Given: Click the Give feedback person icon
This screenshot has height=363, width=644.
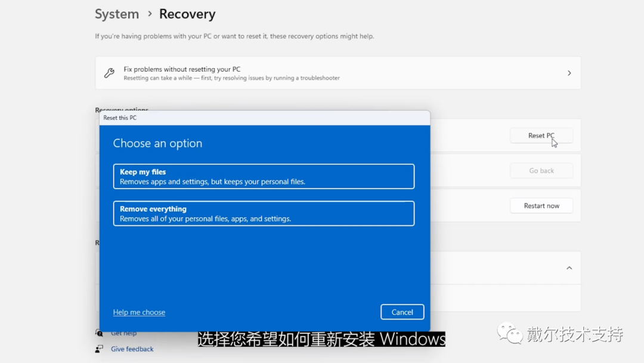Looking at the screenshot, I should tap(99, 349).
